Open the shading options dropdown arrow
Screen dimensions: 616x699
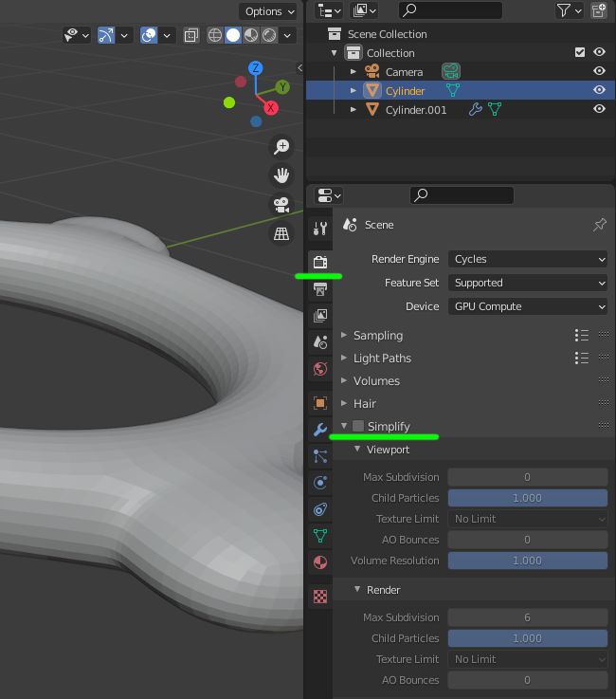point(288,35)
